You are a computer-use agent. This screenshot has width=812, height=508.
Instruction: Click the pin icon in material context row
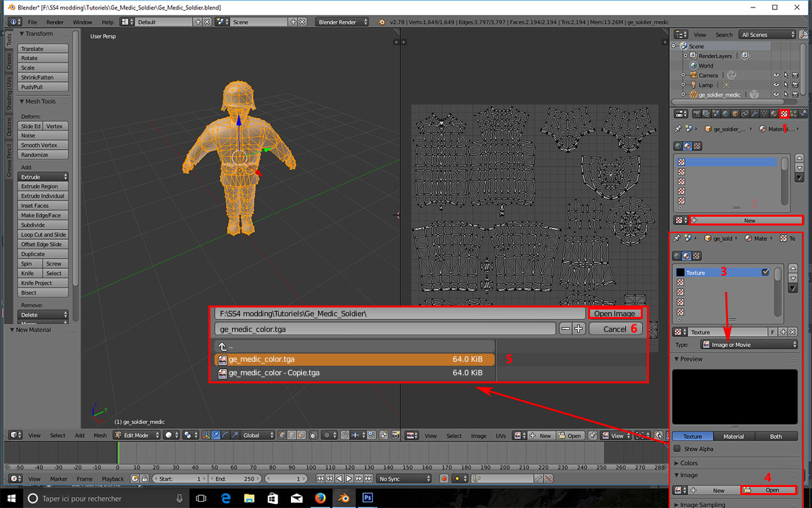pos(677,128)
